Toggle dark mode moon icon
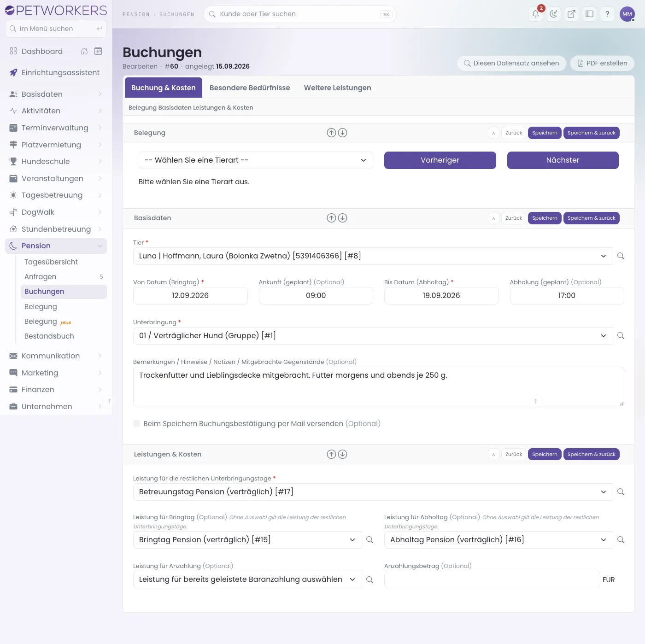645x644 pixels. (x=553, y=14)
